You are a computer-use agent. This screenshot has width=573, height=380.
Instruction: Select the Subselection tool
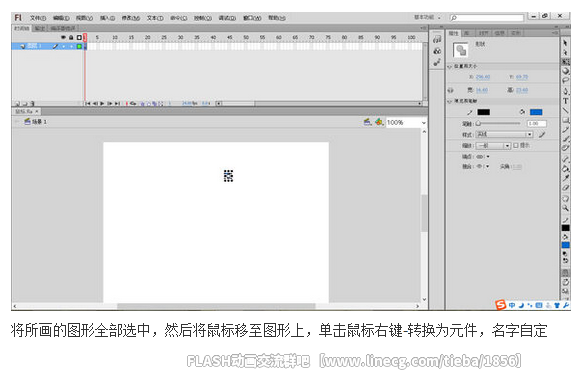click(x=565, y=52)
